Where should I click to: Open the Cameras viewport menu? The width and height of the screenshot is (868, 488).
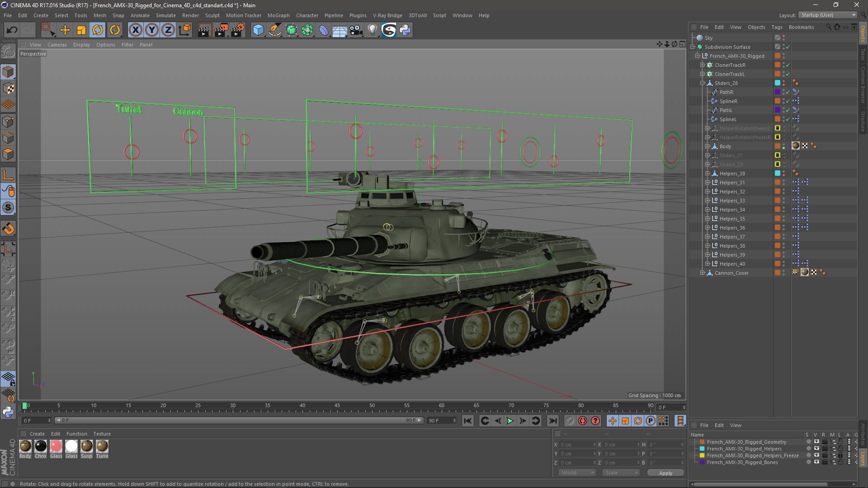tap(57, 45)
